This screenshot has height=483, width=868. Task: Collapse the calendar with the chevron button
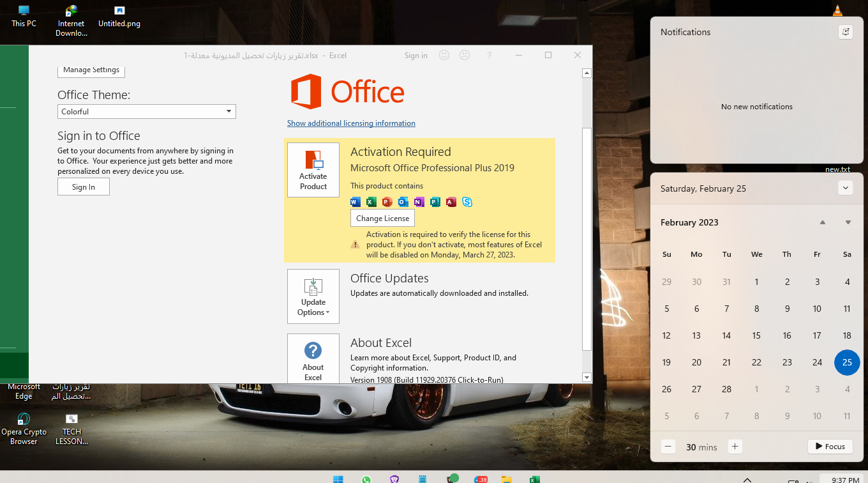pyautogui.click(x=846, y=188)
